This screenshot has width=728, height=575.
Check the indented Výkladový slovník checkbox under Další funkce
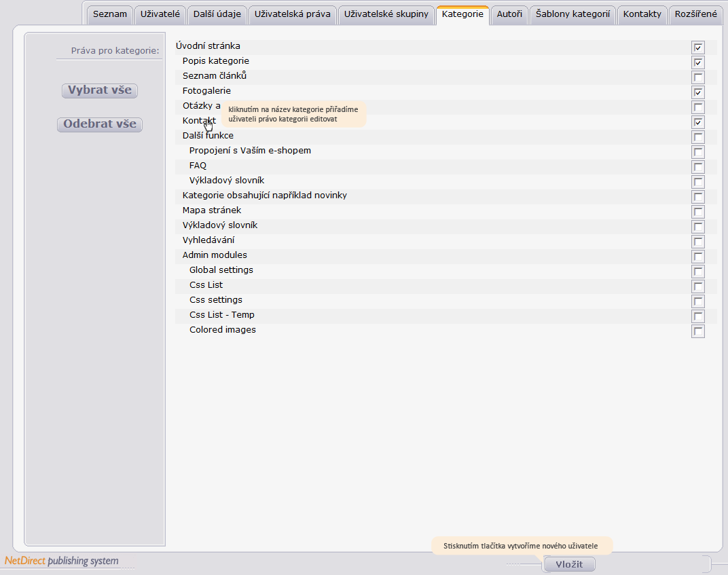pos(698,181)
